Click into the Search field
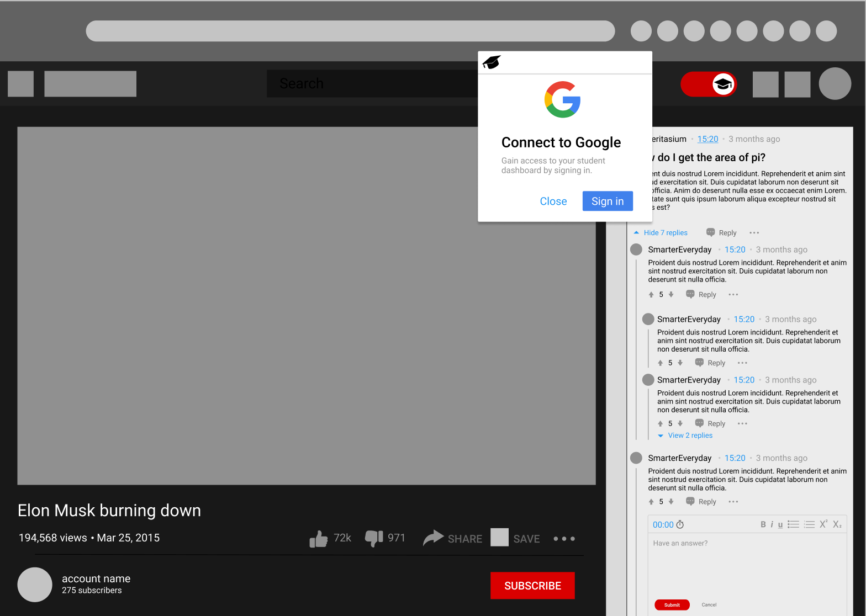This screenshot has width=866, height=616. (373, 84)
